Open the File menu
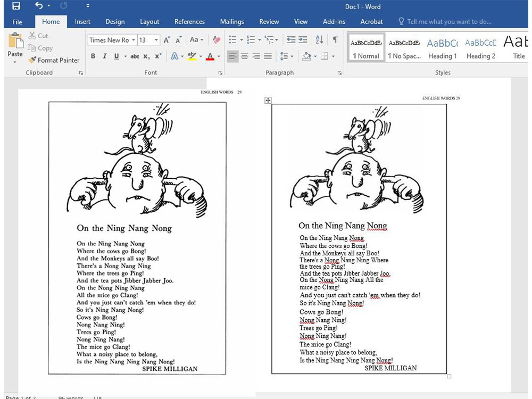 [x=18, y=22]
